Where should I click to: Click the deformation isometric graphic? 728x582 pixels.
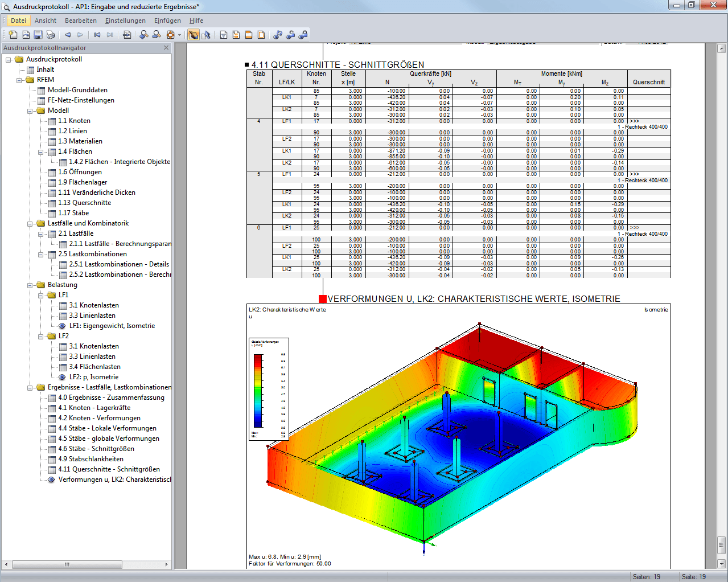(x=459, y=436)
